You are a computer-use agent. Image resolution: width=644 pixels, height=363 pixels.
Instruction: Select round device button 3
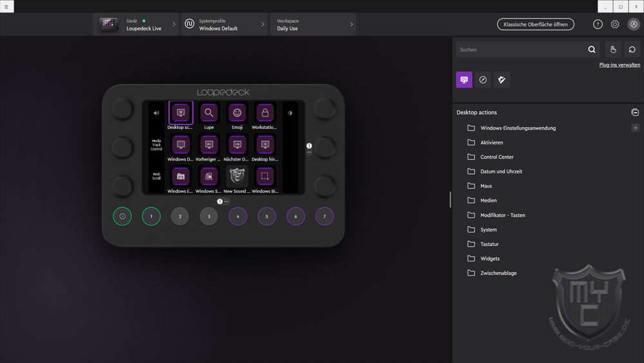(209, 216)
